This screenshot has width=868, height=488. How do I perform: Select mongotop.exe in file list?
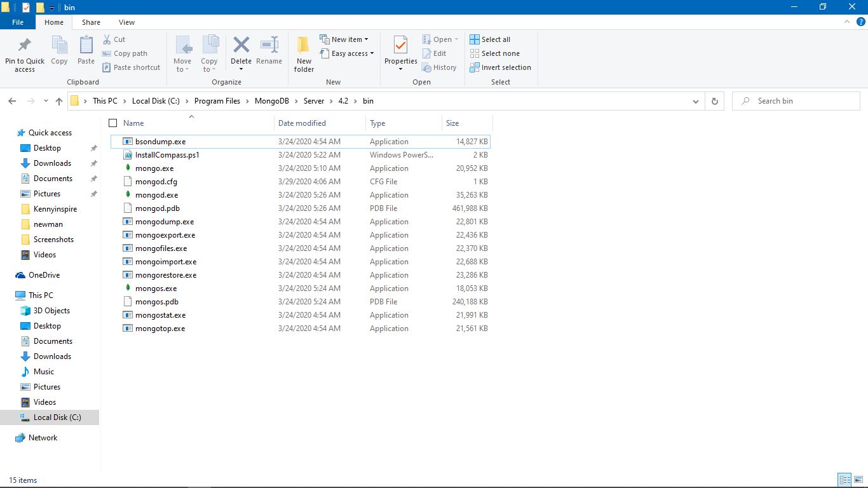(x=160, y=329)
